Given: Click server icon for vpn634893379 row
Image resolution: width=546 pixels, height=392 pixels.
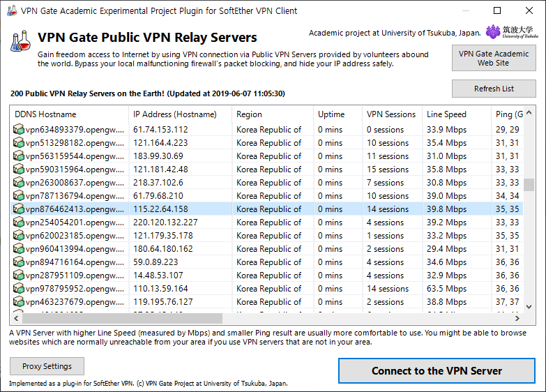Looking at the screenshot, I should (18, 130).
